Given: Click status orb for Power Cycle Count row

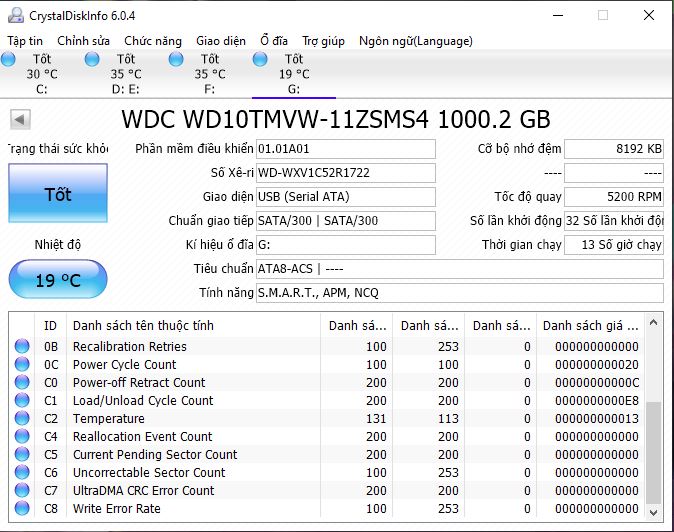Looking at the screenshot, I should [x=22, y=364].
